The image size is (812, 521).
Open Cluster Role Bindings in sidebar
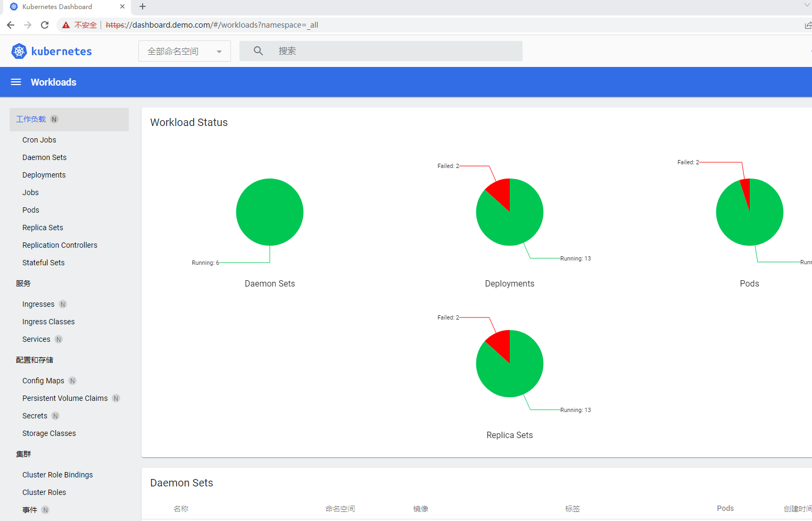tap(57, 475)
